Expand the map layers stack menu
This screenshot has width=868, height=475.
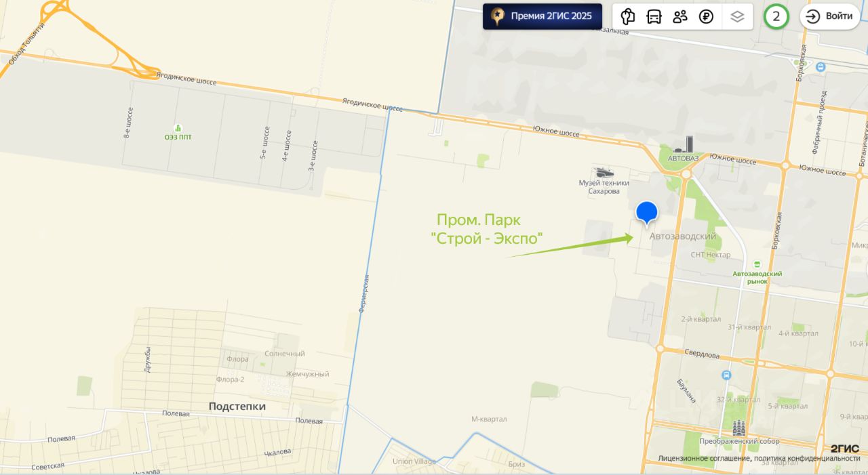(x=738, y=17)
